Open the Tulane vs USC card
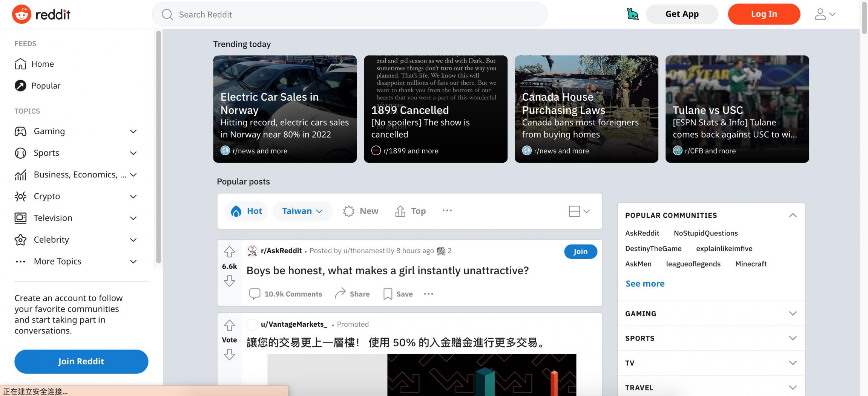The width and height of the screenshot is (868, 396). 737,109
